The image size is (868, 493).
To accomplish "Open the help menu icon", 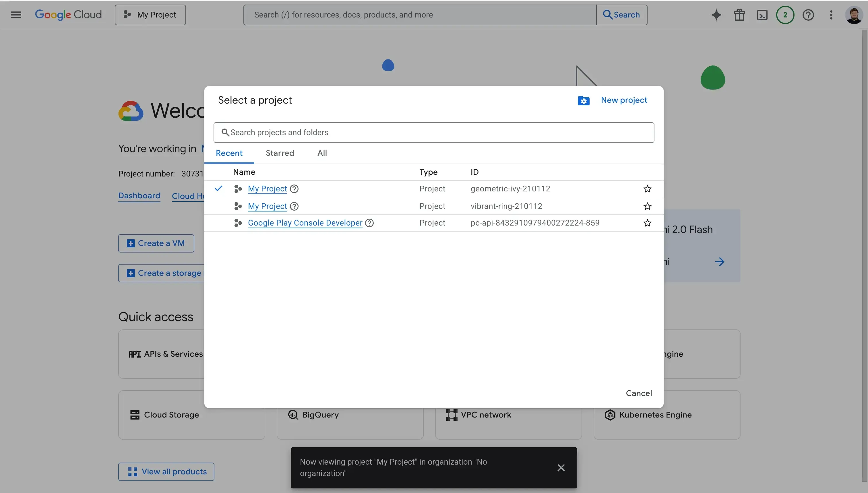I will pos(808,15).
